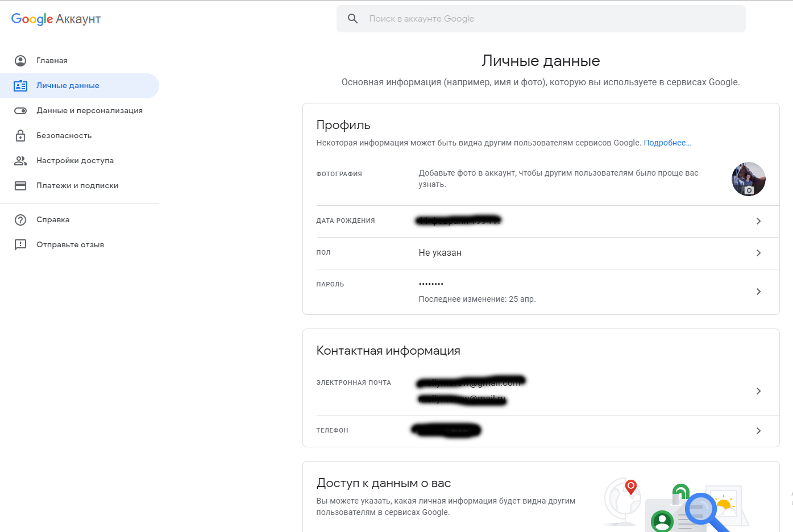The width and height of the screenshot is (793, 532).
Task: Click the Безопасность lock icon
Action: [x=20, y=135]
